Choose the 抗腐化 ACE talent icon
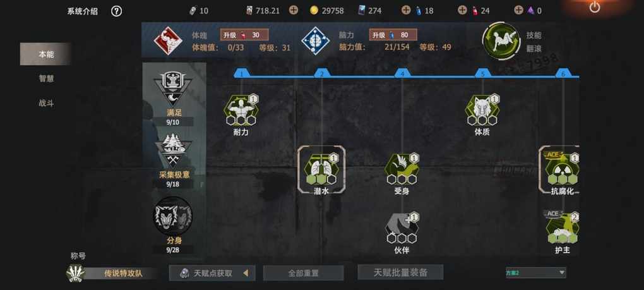This screenshot has height=290, width=644. pyautogui.click(x=562, y=169)
